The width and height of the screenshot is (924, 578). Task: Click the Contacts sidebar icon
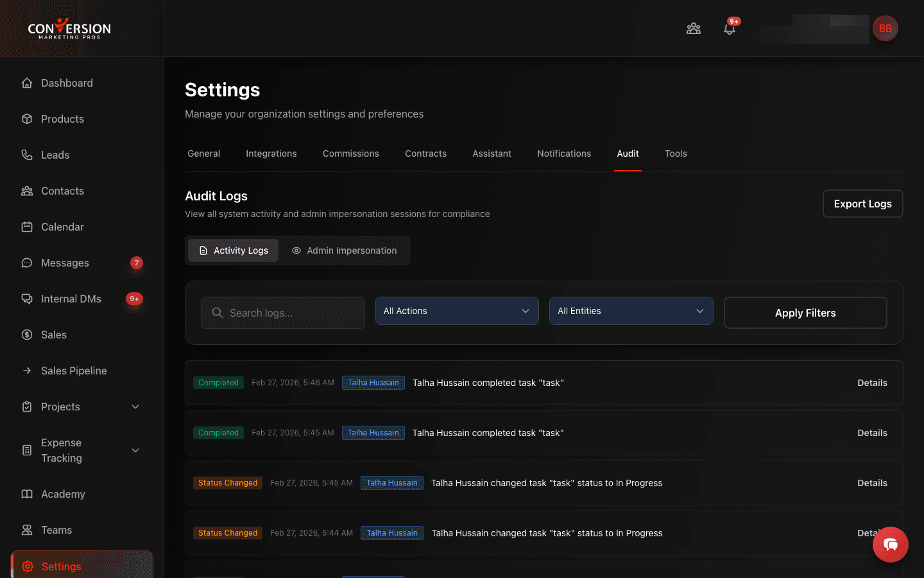pos(26,191)
